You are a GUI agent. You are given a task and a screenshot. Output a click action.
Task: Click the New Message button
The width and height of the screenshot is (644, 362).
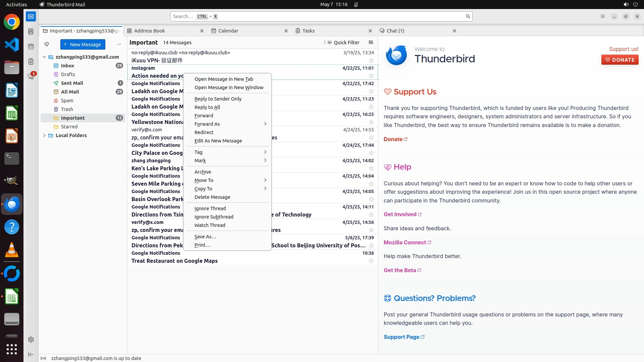[83, 44]
